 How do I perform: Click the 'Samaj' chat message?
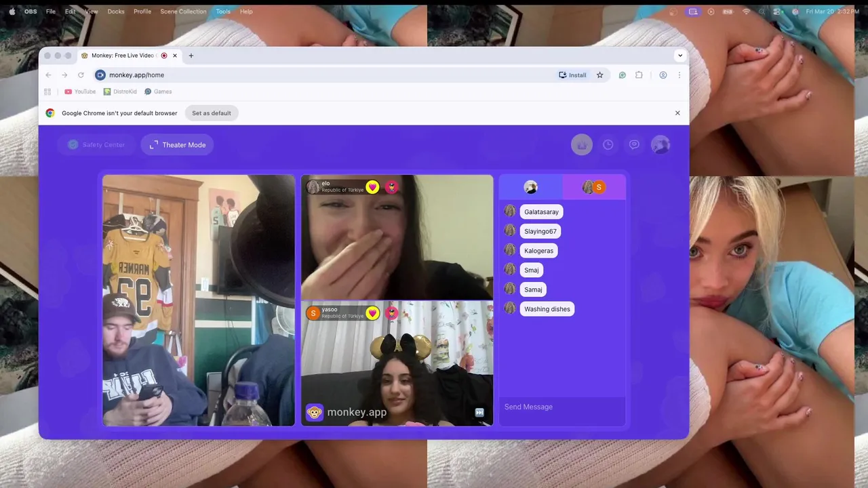tap(533, 289)
